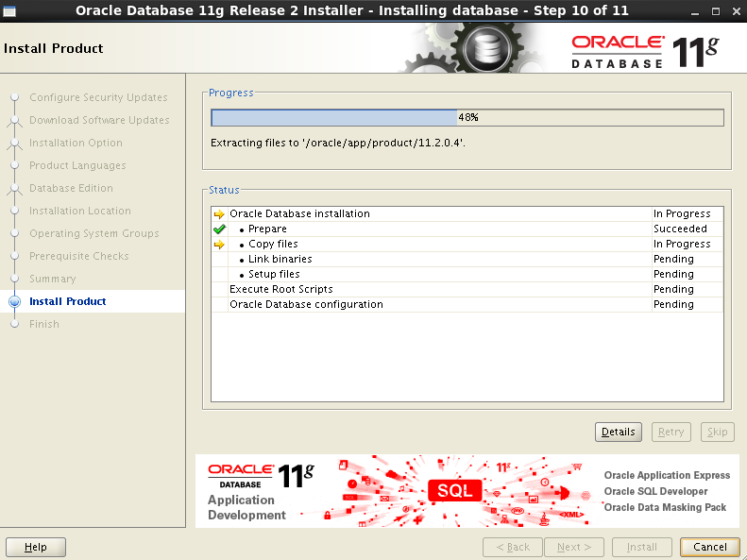Select the Database Edition step
This screenshot has height=560, width=747.
pos(71,188)
